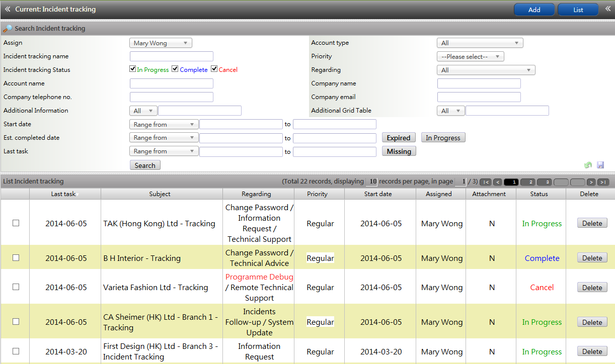Save search criteria with floppy disk icon
The width and height of the screenshot is (615, 364).
(600, 165)
